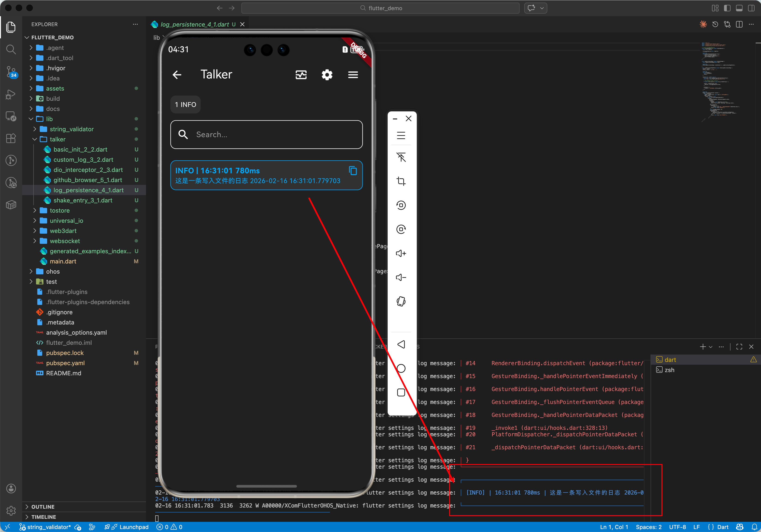The image size is (761, 532).
Task: Expand the OUTLINE section
Action: coord(43,507)
